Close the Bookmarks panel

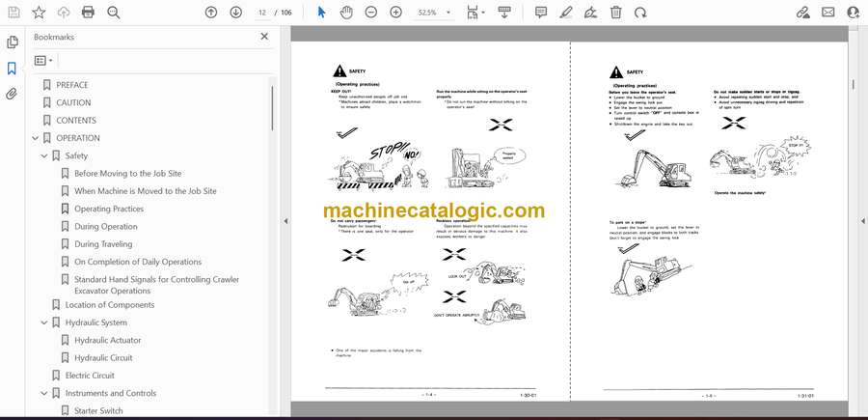[x=264, y=37]
